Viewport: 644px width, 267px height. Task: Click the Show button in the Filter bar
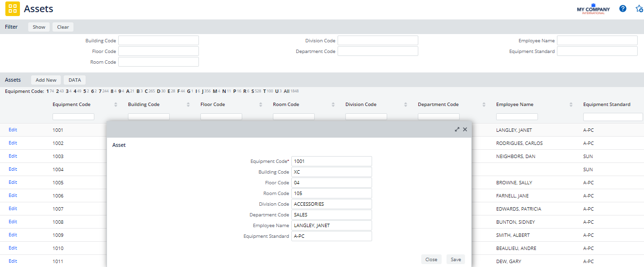coord(39,27)
